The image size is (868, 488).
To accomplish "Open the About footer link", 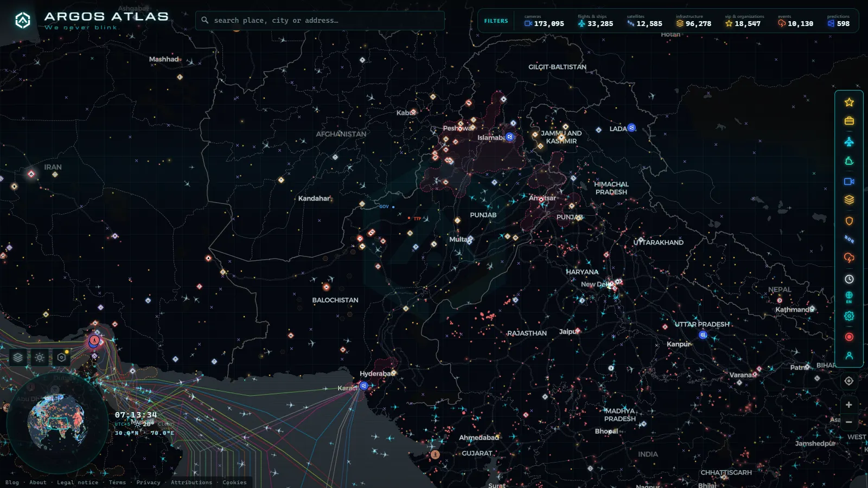I will pos(38,483).
